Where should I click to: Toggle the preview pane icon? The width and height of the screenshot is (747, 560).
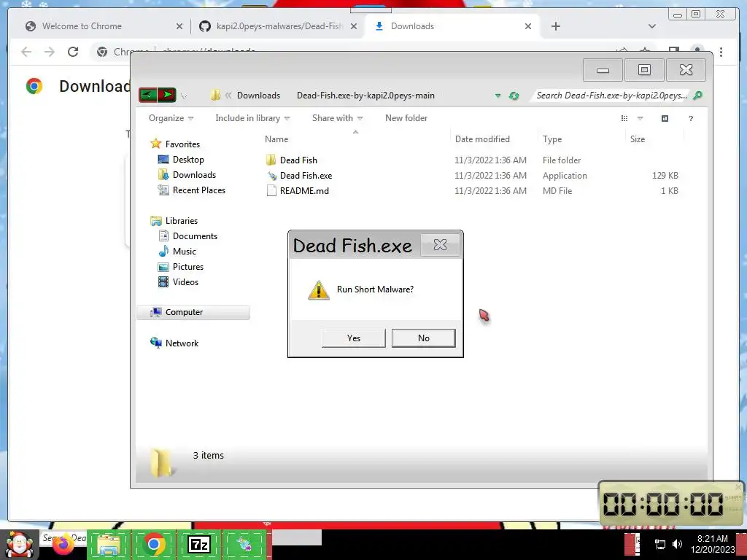tap(665, 118)
